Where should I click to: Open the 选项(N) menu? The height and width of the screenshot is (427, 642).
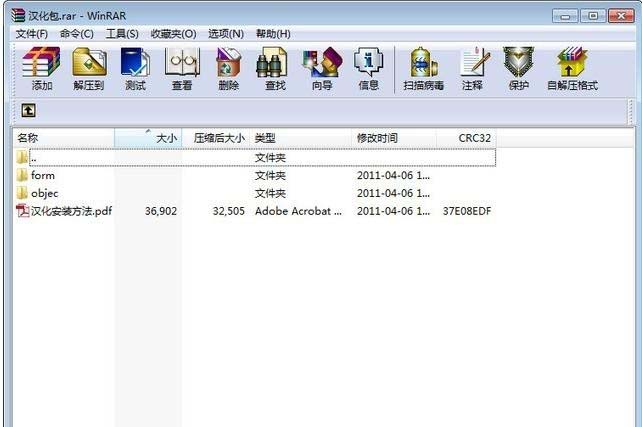pyautogui.click(x=226, y=34)
